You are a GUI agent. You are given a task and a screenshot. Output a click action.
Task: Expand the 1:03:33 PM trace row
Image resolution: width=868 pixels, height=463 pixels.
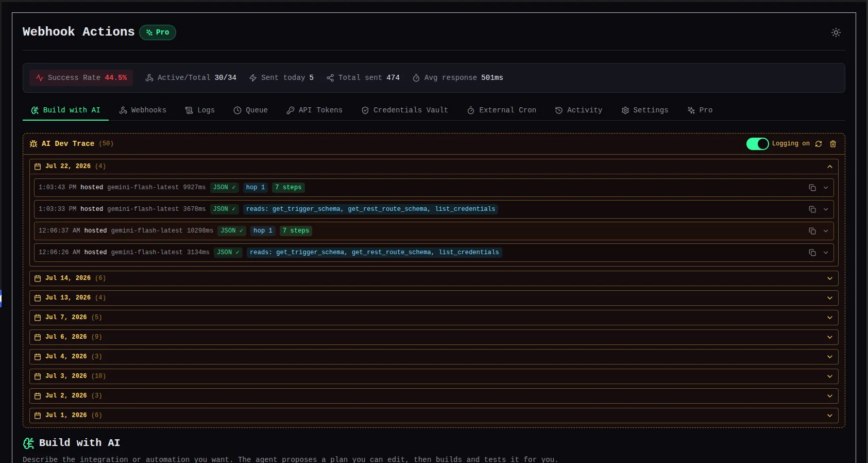826,209
